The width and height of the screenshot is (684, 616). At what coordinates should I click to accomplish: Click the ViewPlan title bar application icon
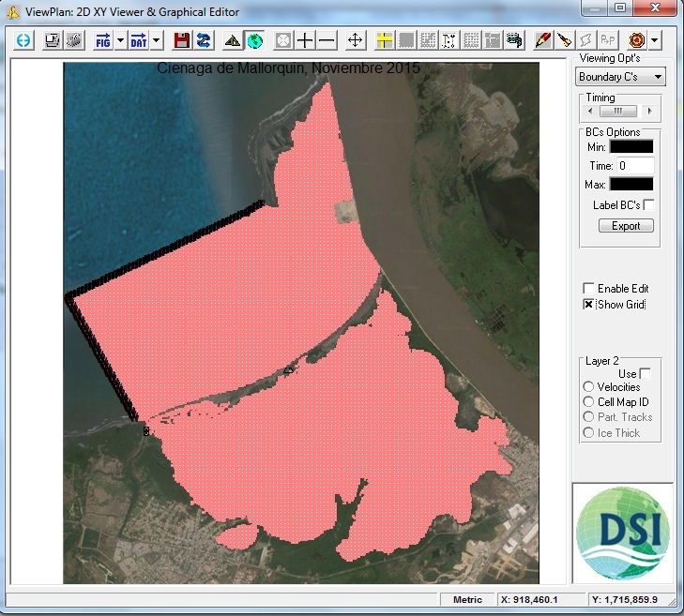coord(13,12)
